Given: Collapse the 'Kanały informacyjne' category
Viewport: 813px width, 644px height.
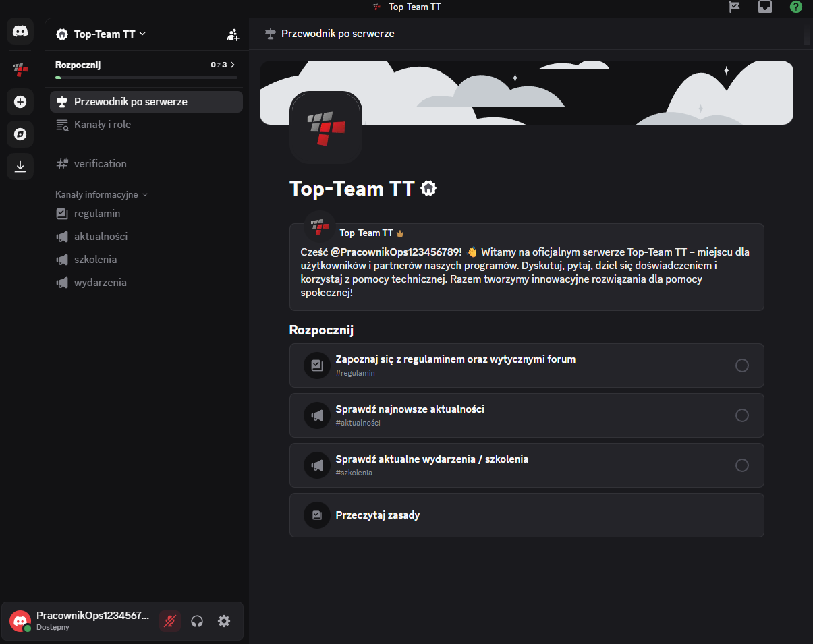Looking at the screenshot, I should [x=102, y=195].
